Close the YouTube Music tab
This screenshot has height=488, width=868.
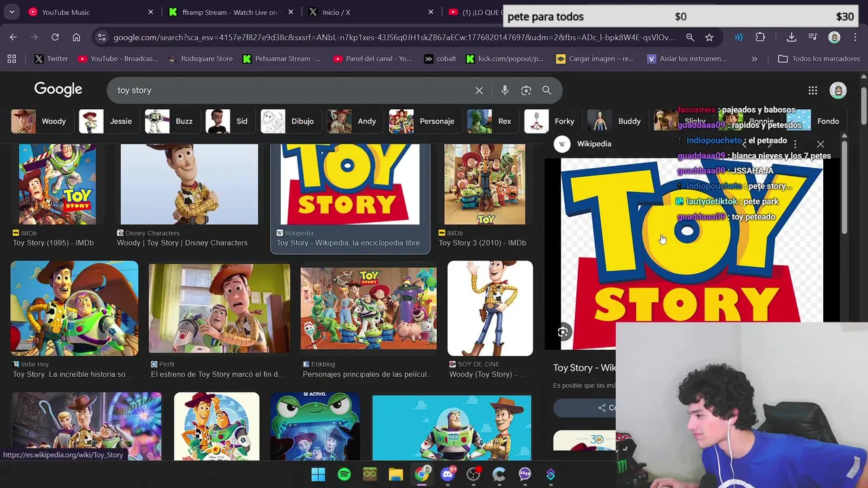coord(151,12)
